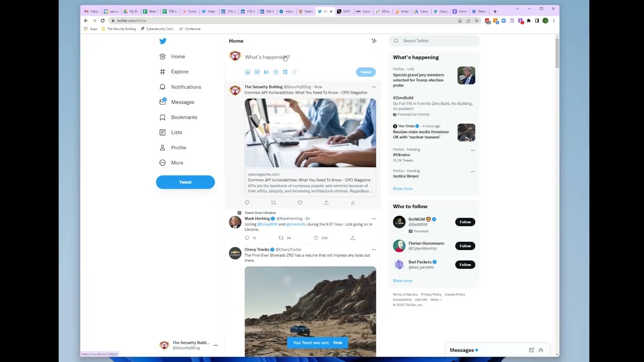This screenshot has width=644, height=362.
Task: Click View in Your Tweet was sent toast
Action: click(338, 343)
